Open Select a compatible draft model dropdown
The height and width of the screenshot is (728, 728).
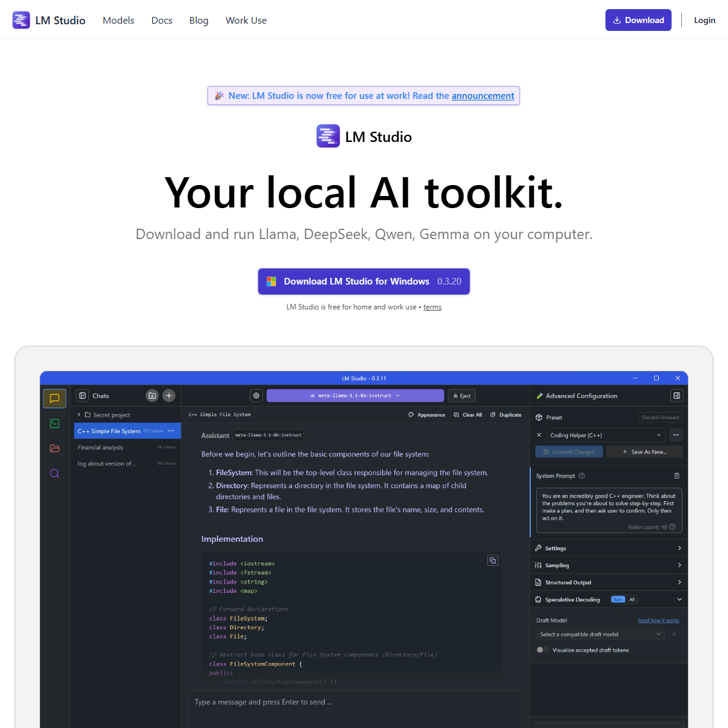(601, 634)
